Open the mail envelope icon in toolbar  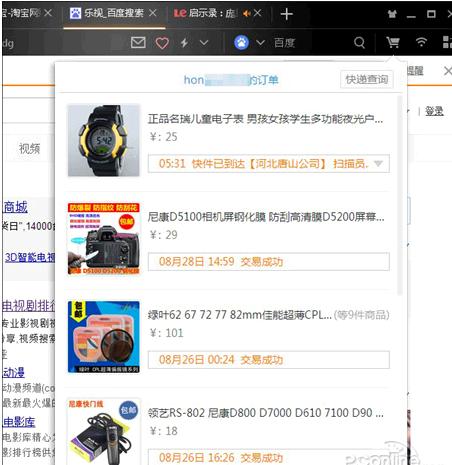click(x=138, y=42)
